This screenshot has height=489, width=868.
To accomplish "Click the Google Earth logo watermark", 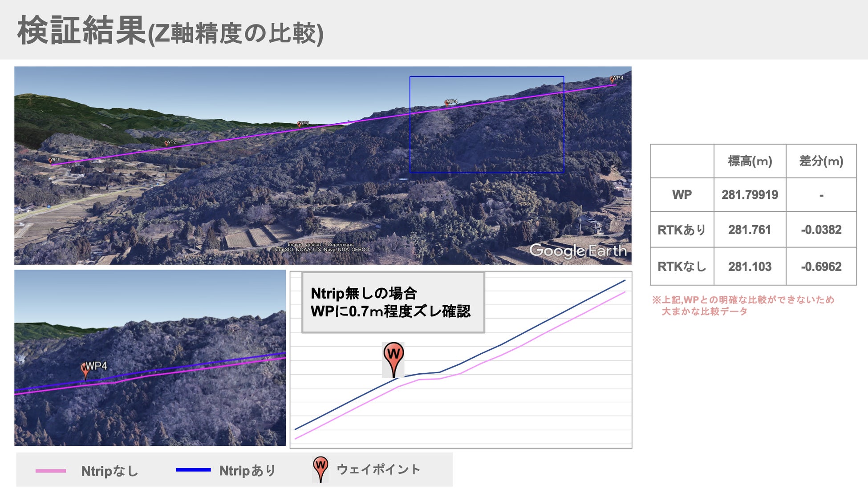I will point(577,251).
